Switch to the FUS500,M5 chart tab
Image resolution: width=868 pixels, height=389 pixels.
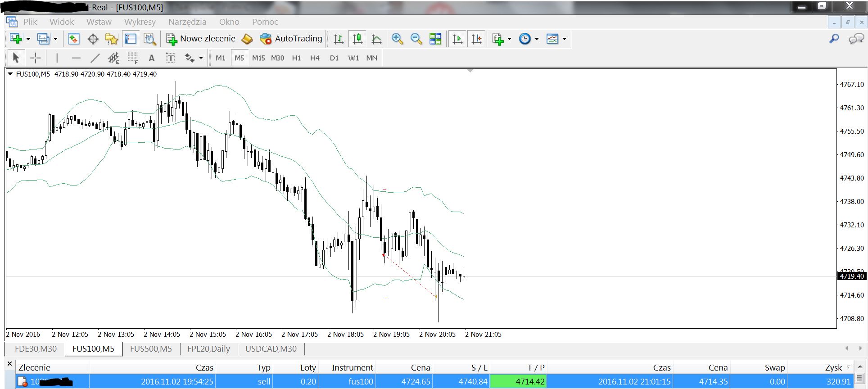point(151,348)
